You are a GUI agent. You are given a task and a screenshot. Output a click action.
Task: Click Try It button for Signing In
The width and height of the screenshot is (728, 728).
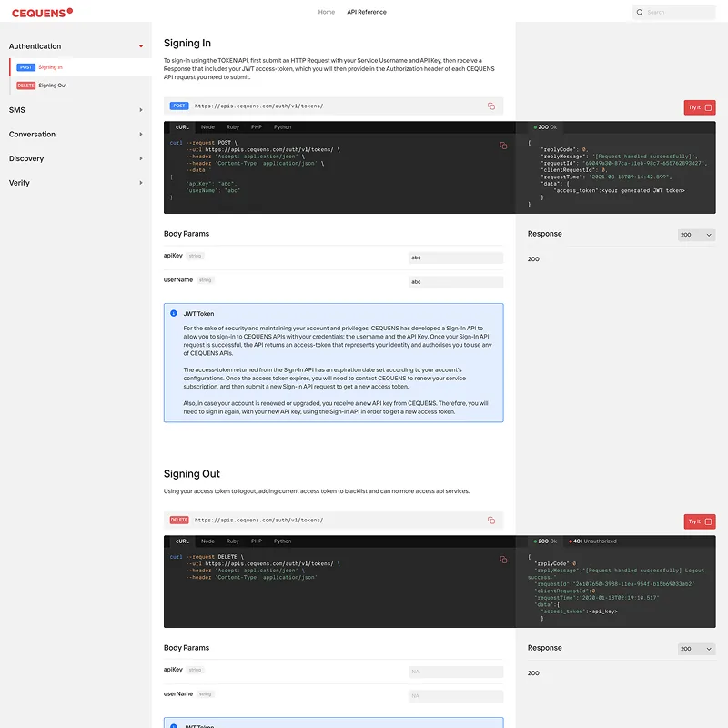click(700, 107)
